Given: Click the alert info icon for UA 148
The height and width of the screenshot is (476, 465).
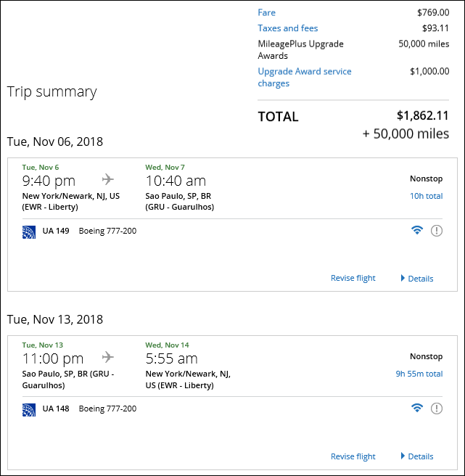Looking at the screenshot, I should pos(437,409).
